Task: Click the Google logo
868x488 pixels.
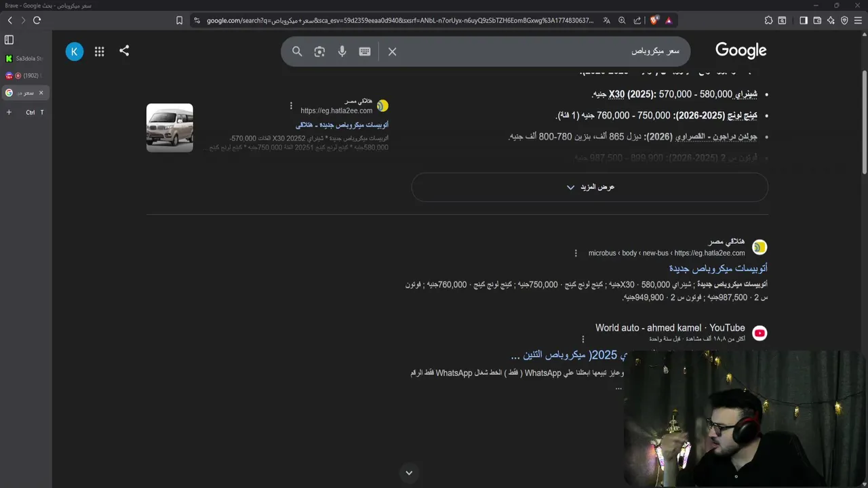Action: pyautogui.click(x=741, y=51)
